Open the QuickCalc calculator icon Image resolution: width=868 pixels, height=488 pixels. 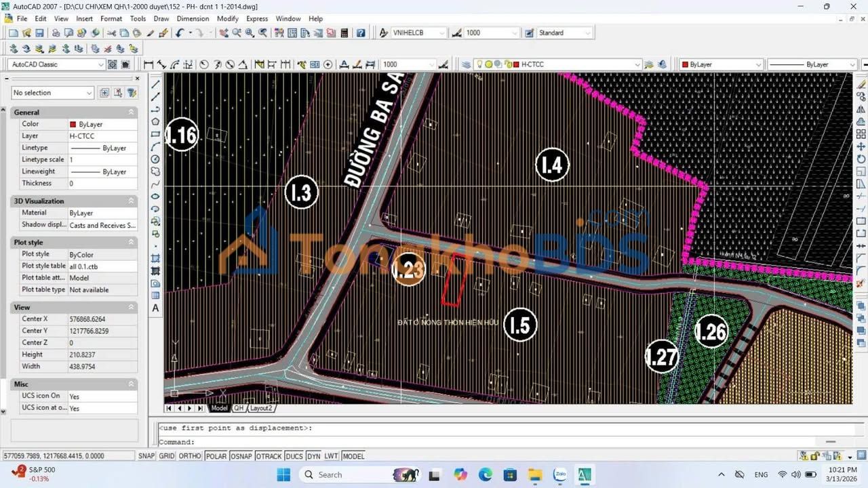(x=344, y=32)
